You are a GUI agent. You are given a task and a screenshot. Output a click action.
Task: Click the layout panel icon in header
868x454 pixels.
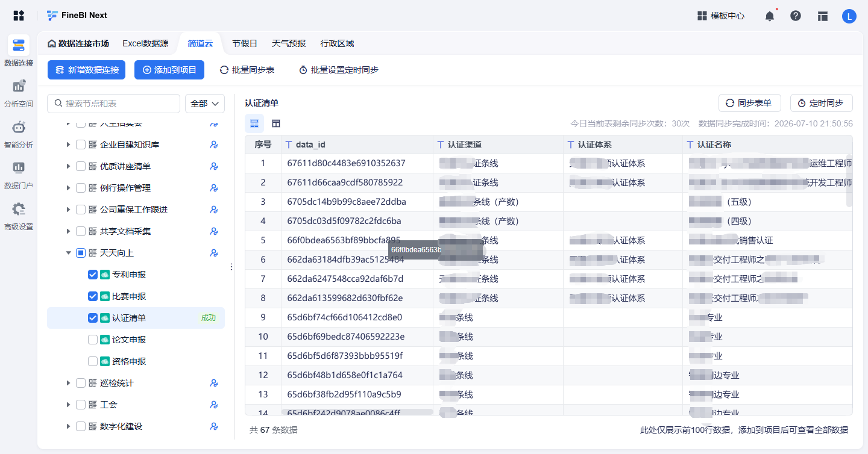823,16
